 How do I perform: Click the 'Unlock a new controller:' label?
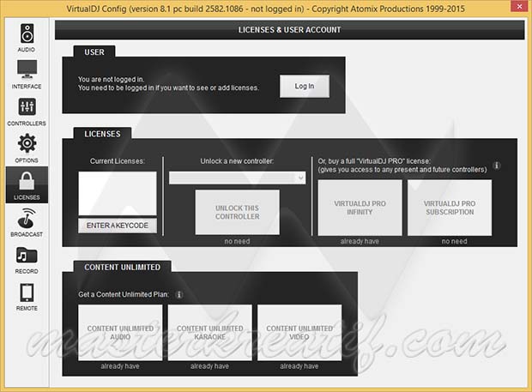pos(237,161)
